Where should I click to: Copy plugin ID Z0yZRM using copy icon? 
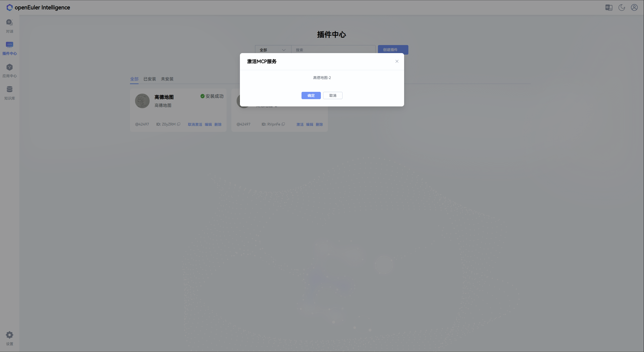tap(179, 124)
